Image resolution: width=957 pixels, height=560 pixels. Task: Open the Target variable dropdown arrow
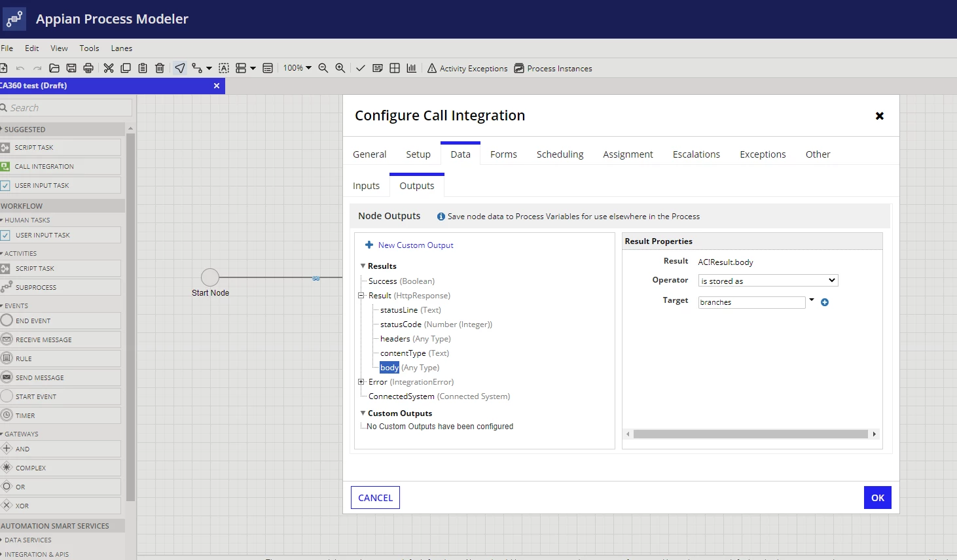tap(812, 300)
